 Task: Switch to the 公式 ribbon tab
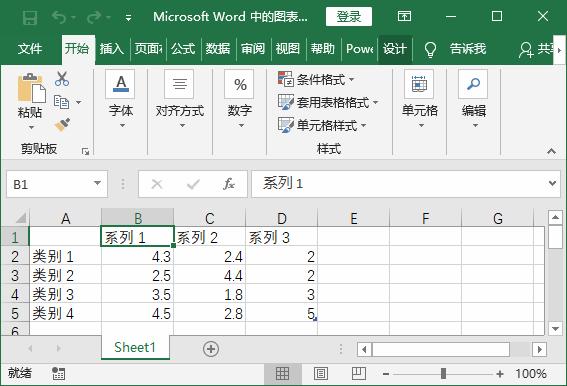pos(183,48)
